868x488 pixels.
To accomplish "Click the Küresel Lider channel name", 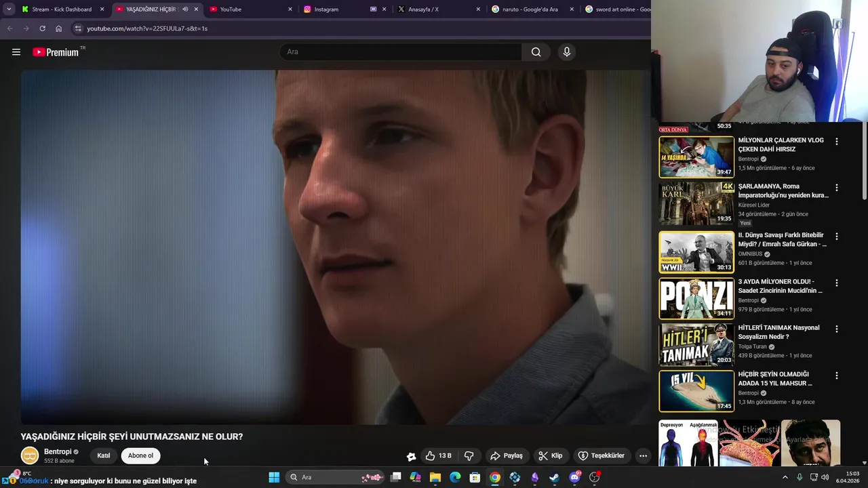I will [754, 205].
